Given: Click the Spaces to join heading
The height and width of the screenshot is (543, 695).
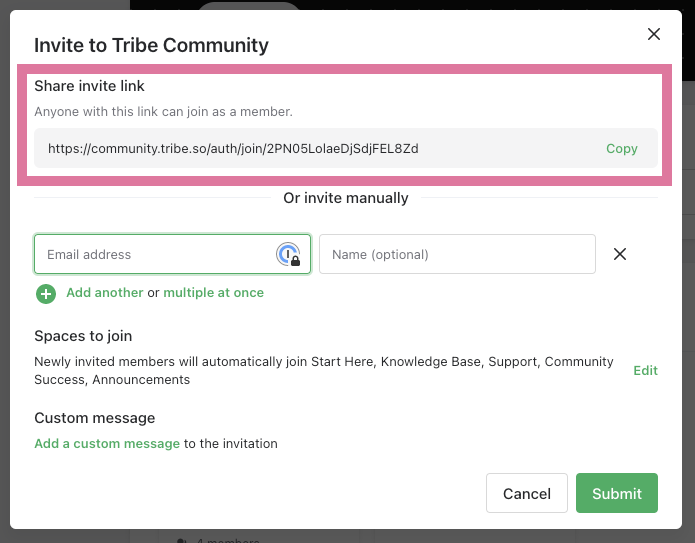Looking at the screenshot, I should (83, 336).
